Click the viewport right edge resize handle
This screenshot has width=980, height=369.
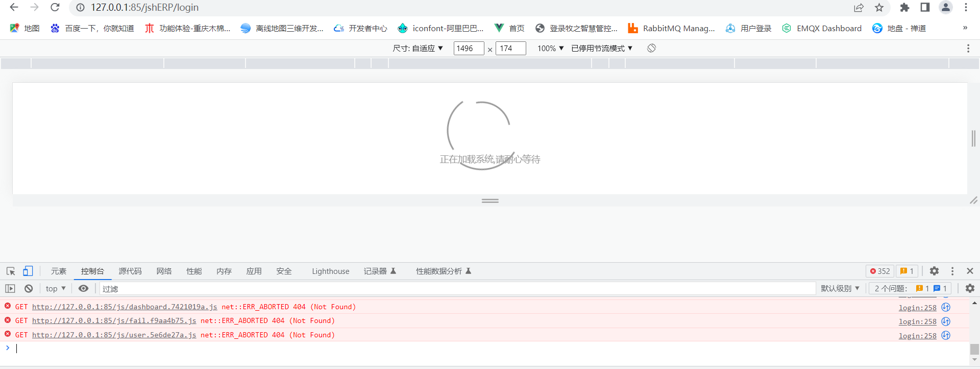[x=973, y=138]
